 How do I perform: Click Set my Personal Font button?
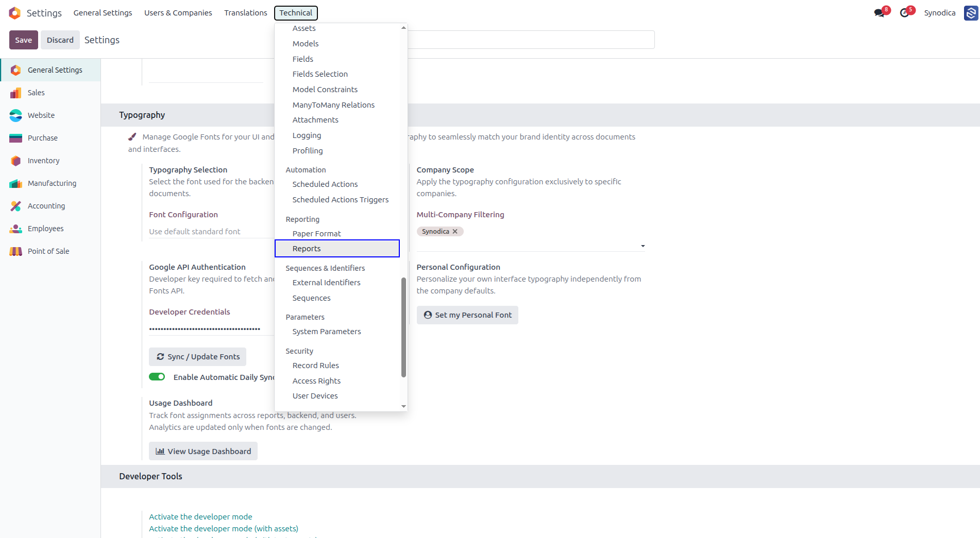pos(467,315)
